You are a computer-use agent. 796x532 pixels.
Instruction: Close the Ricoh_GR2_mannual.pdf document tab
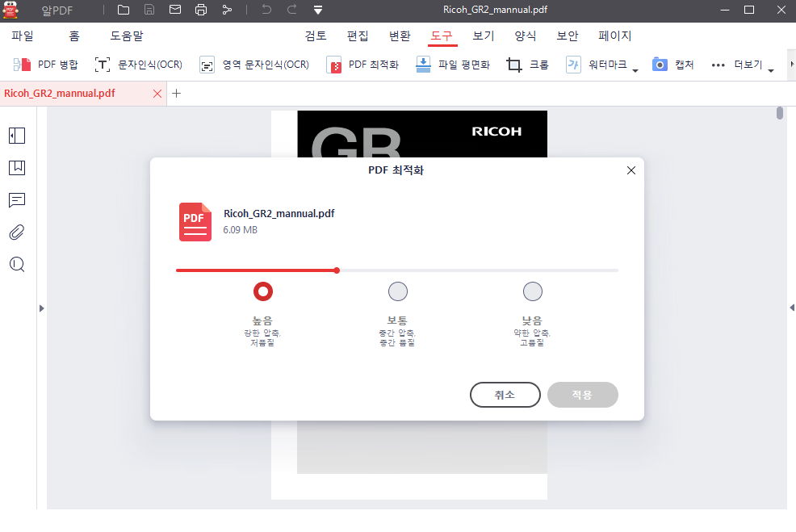point(157,94)
